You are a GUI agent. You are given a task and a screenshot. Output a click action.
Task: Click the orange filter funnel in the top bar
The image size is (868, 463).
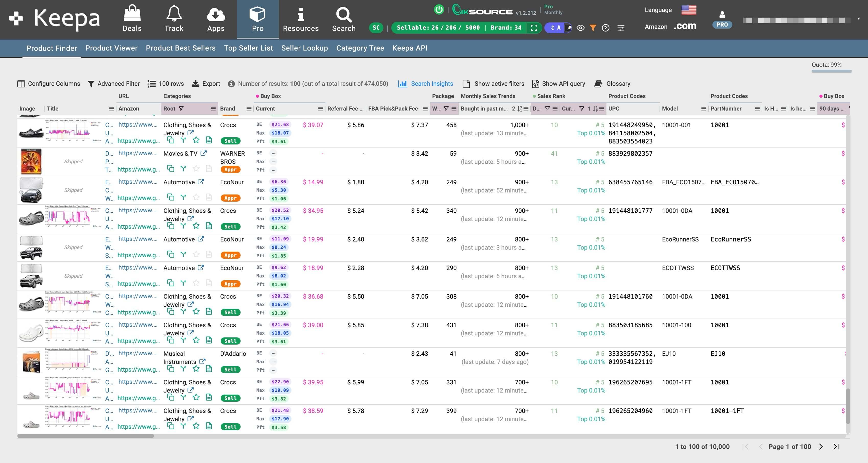point(593,28)
